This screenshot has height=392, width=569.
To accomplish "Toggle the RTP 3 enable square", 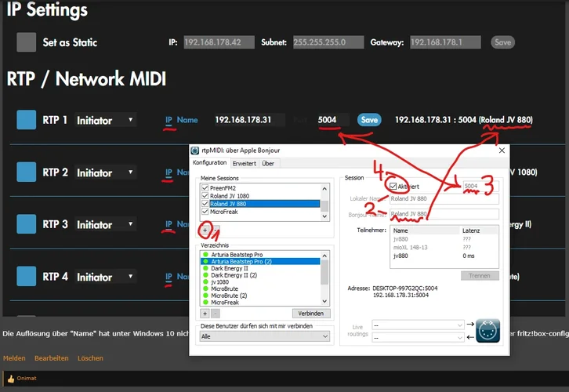I will pyautogui.click(x=26, y=224).
